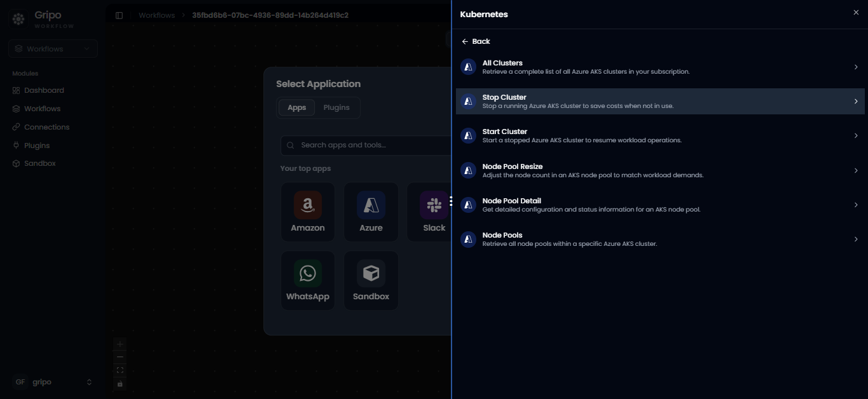Image resolution: width=868 pixels, height=399 pixels.
Task: Choose the Slack app tile
Action: [429, 212]
